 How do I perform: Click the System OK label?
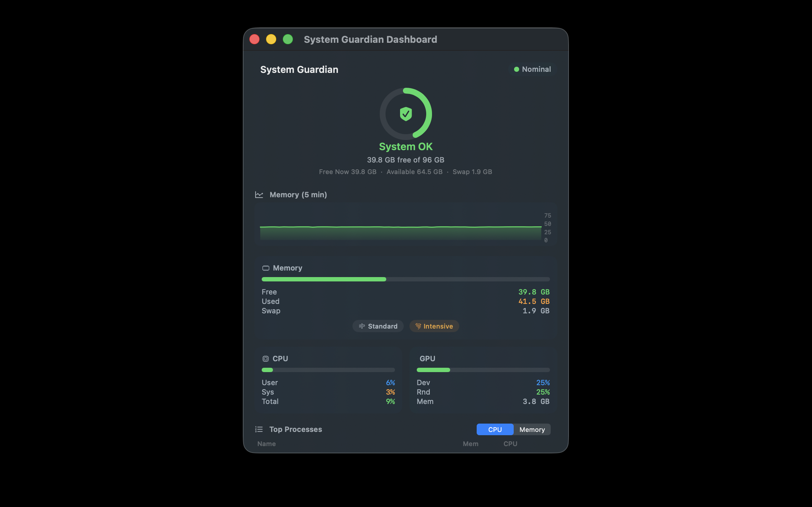(406, 146)
